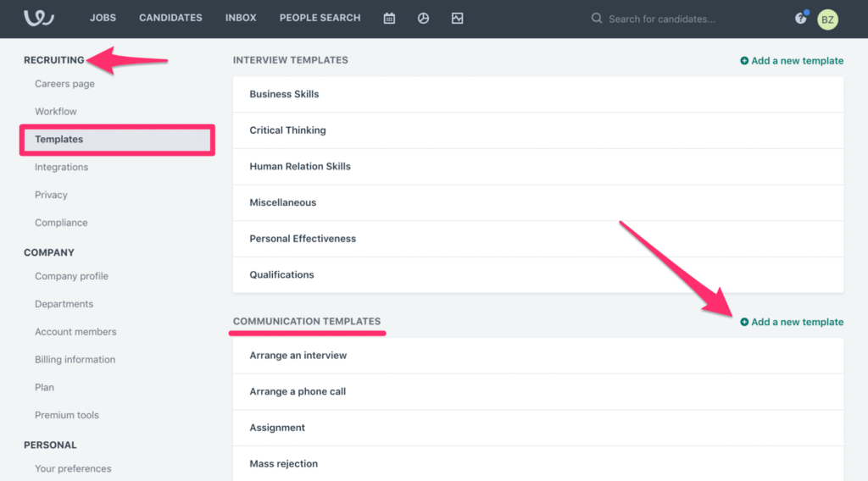Go to the JOBS menu
Screen dimensions: 868x481
(103, 18)
